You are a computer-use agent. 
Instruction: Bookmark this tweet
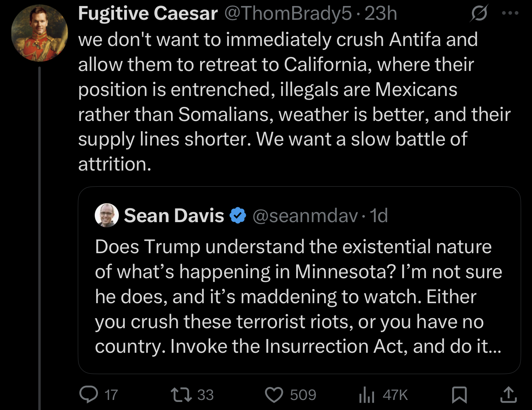click(x=459, y=395)
